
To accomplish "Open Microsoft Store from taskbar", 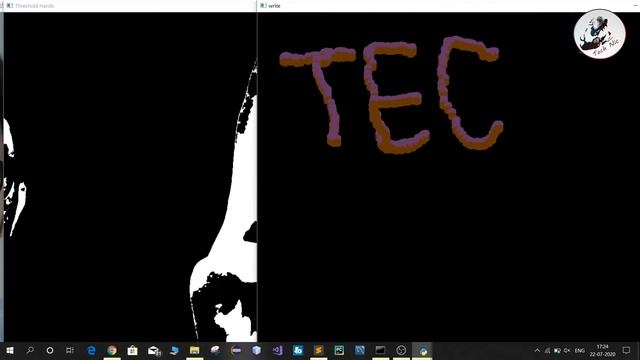I will click(132, 350).
